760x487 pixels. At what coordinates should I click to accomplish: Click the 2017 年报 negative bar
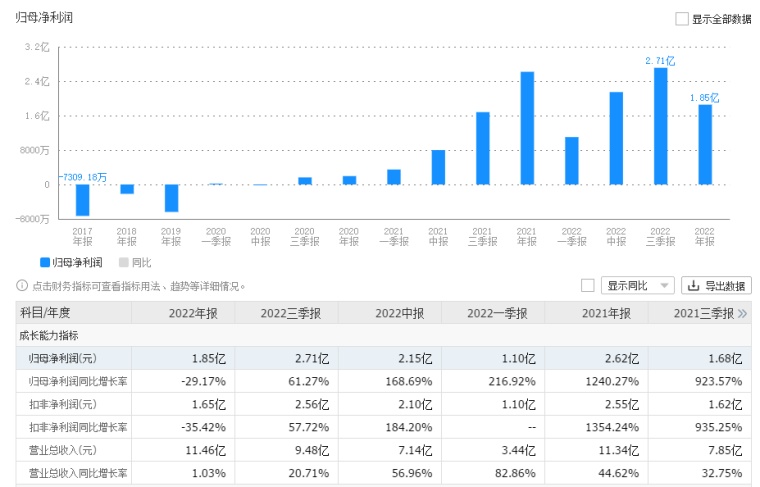(x=82, y=200)
